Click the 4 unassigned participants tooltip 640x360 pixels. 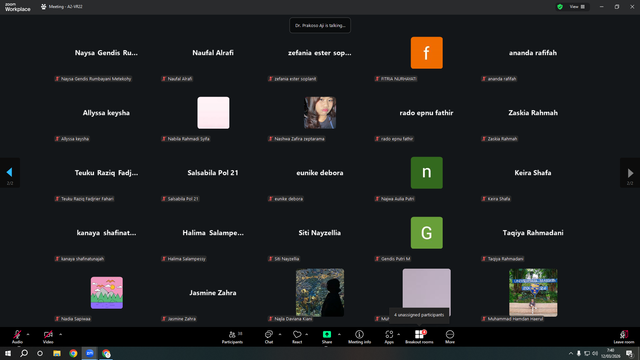point(419,315)
